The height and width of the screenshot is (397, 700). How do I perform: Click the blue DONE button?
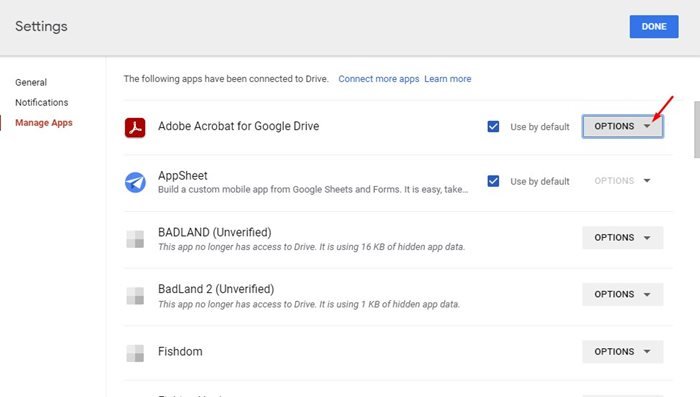[x=654, y=26]
